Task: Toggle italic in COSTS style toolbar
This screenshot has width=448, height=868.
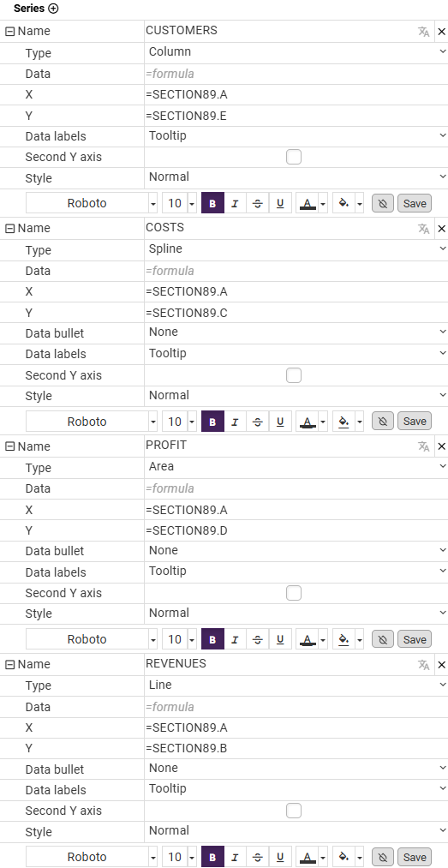Action: pos(235,422)
